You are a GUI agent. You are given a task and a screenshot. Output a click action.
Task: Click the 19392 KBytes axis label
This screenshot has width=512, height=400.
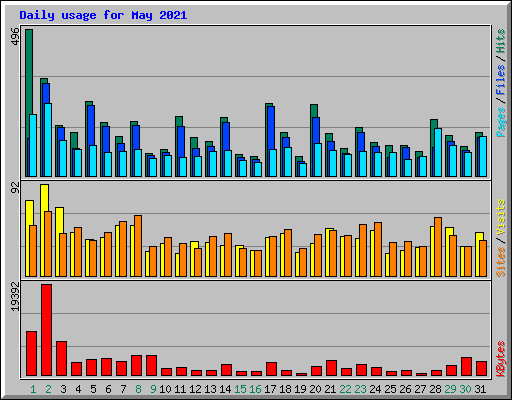[15, 297]
